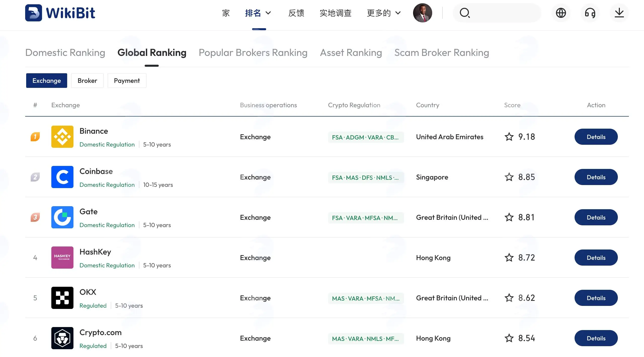The width and height of the screenshot is (644, 357).
Task: Select the Exchange filter button
Action: (x=47, y=81)
